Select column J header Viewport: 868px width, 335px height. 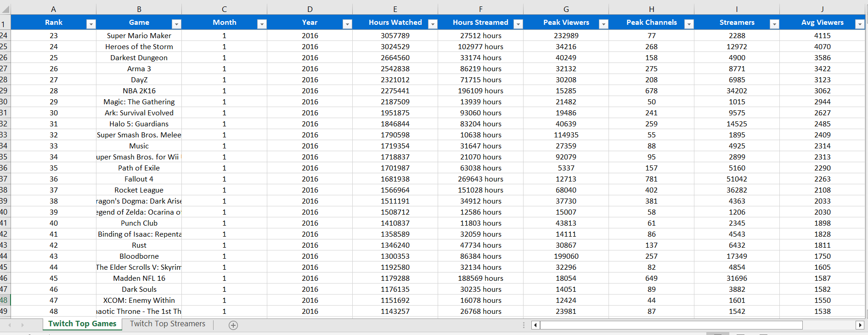tap(822, 9)
